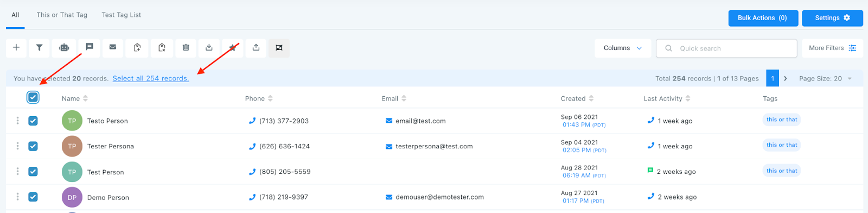Click the export upload icon
The image size is (868, 213).
point(256,48)
